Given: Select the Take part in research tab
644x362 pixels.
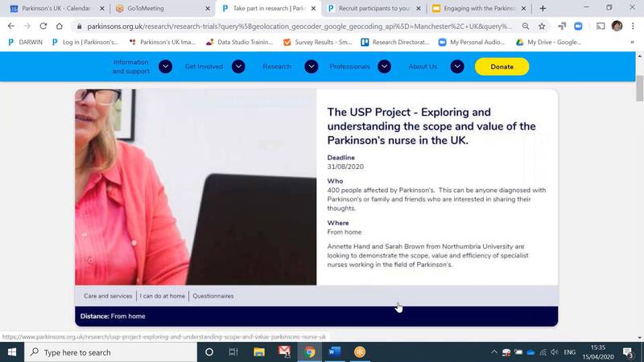Looking at the screenshot, I should [268, 8].
